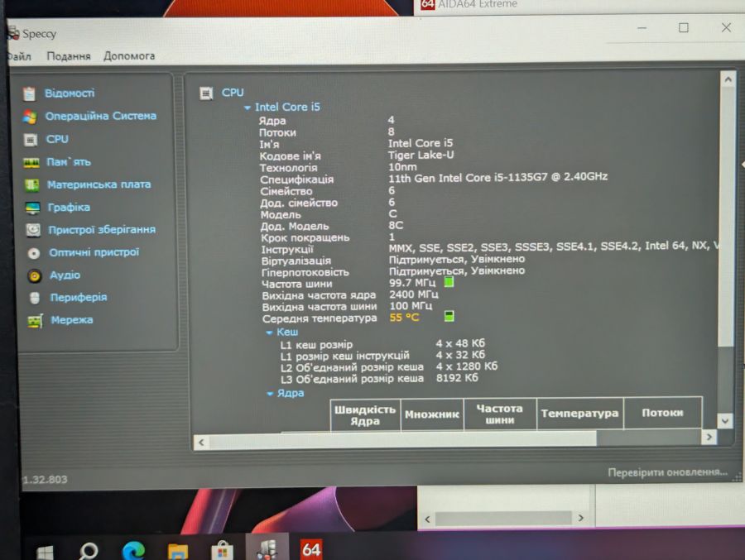This screenshot has width=745, height=560.
Task: Click the Множник column header
Action: click(x=432, y=414)
